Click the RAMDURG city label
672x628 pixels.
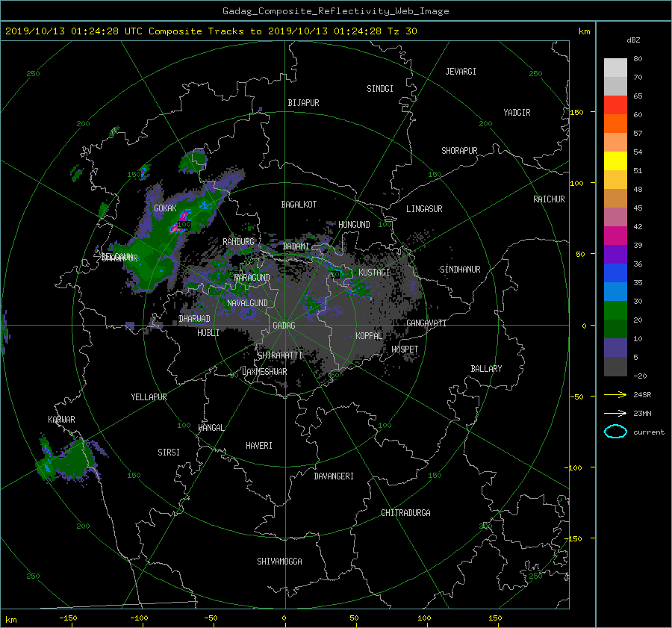coord(238,242)
